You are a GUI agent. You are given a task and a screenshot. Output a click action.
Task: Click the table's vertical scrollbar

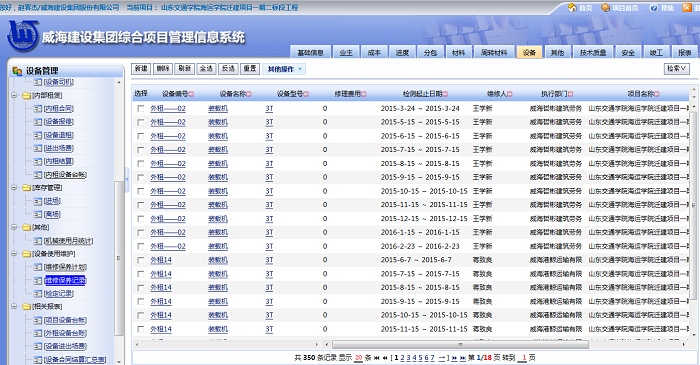[693, 205]
